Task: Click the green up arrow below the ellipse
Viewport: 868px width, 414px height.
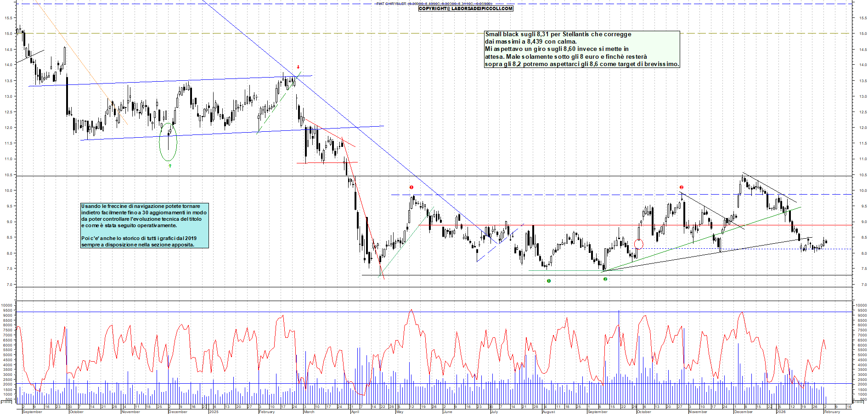Action: coord(170,166)
